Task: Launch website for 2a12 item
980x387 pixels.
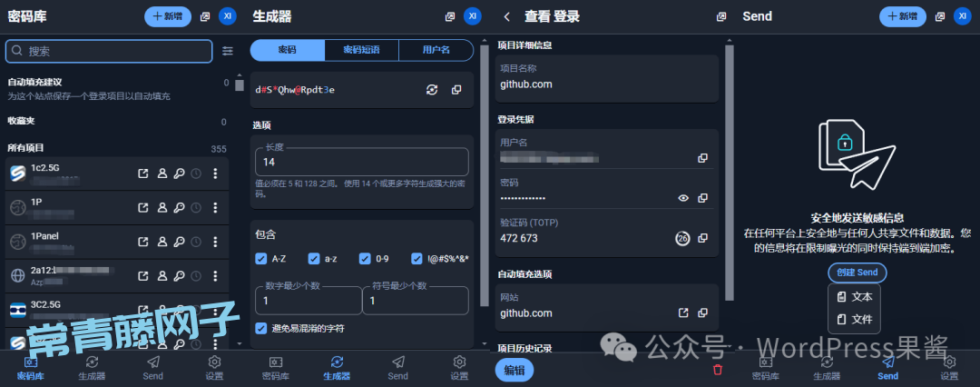Action: 143,275
